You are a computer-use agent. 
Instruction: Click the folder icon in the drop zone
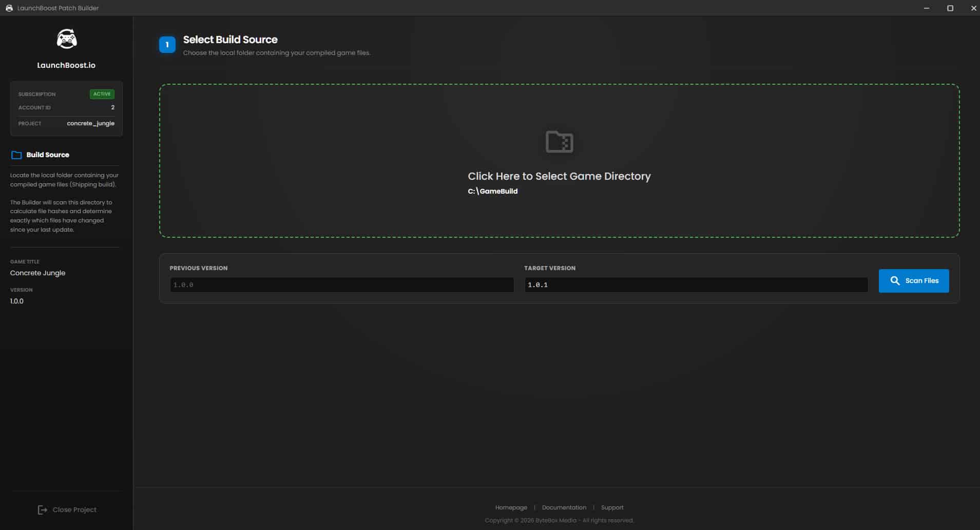click(559, 141)
